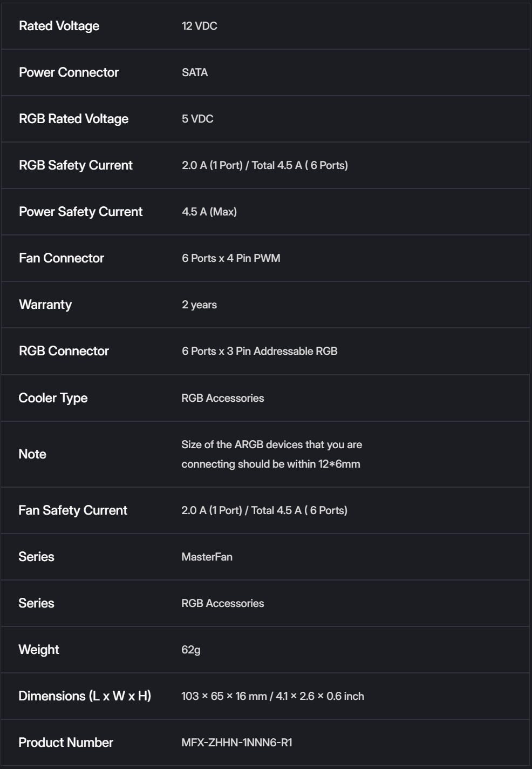Click the 2 years warranty value
Screen dimensions: 532x769
199,305
